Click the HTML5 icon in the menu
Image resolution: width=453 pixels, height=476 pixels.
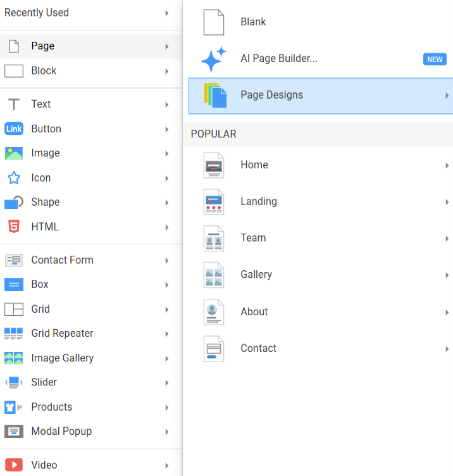[13, 227]
